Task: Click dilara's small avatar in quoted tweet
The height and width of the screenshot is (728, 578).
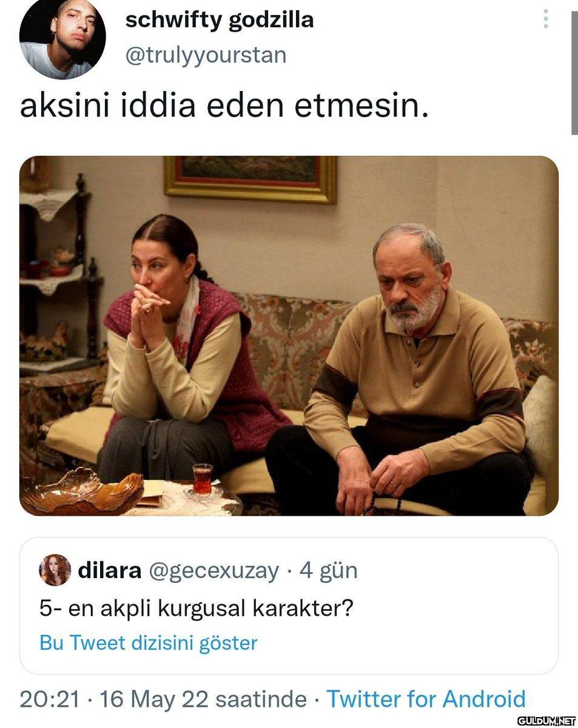Action: click(x=55, y=570)
